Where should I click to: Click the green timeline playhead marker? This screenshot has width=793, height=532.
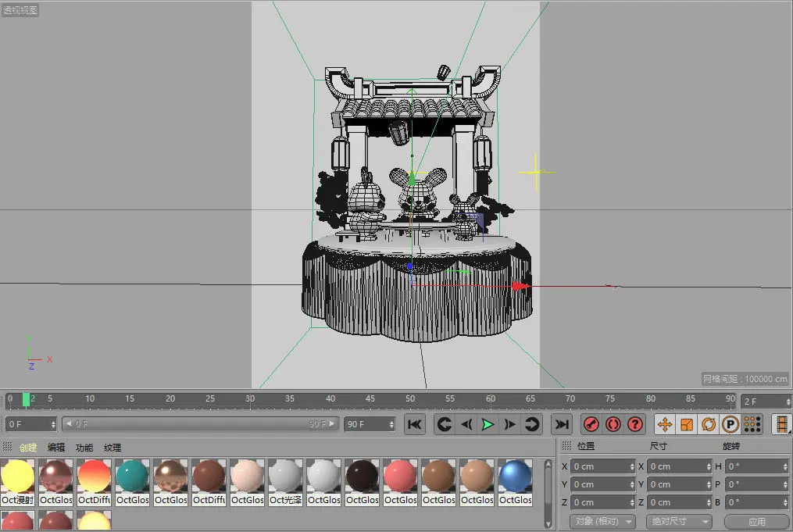point(26,399)
